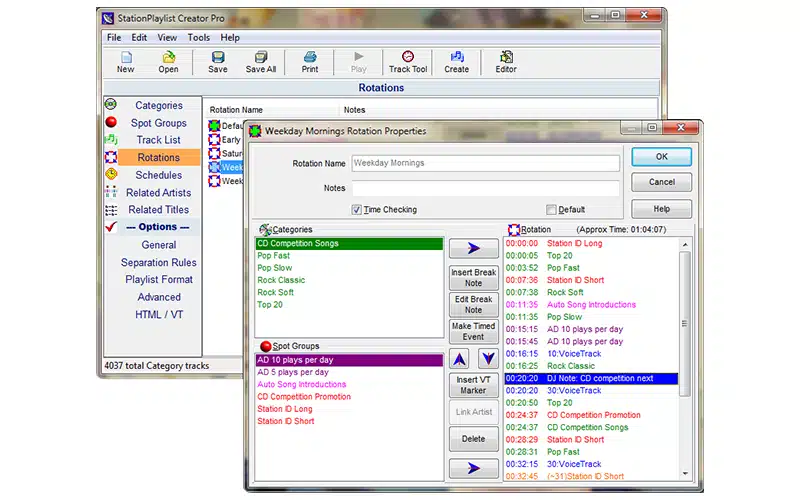Screen dimensions: 800x500
Task: Click the Cancel button
Action: point(662,182)
